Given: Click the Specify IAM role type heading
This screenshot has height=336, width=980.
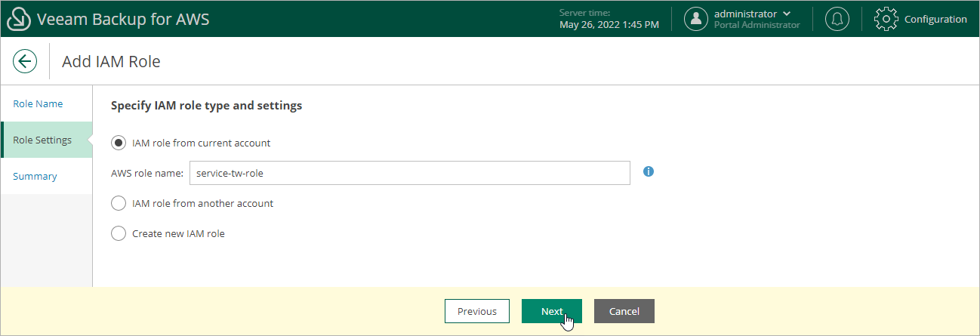Looking at the screenshot, I should (207, 106).
